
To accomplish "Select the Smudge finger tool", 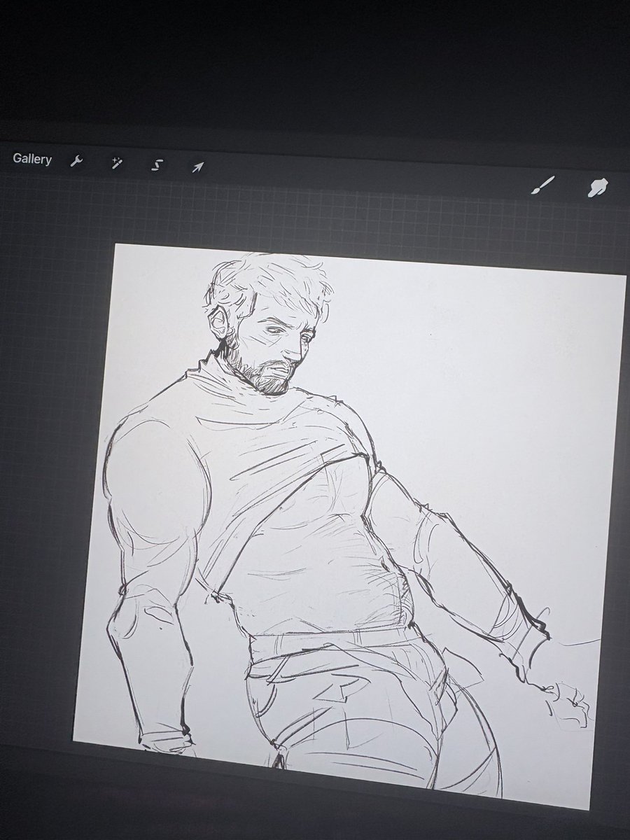I will click(598, 187).
